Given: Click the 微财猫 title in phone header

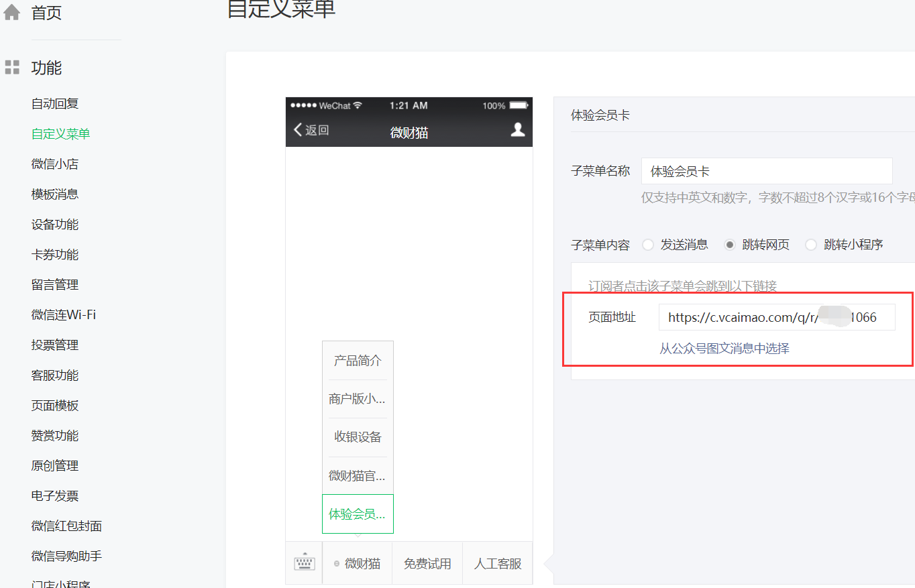Looking at the screenshot, I should [x=409, y=133].
